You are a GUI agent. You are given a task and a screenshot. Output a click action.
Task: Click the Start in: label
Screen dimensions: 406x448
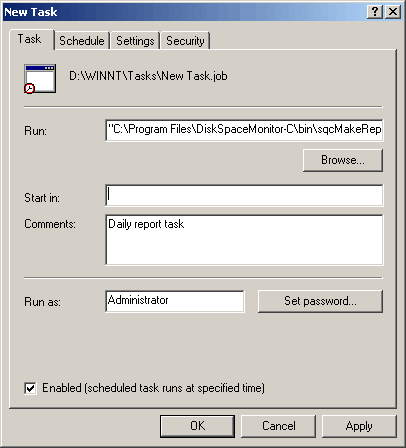coord(42,198)
